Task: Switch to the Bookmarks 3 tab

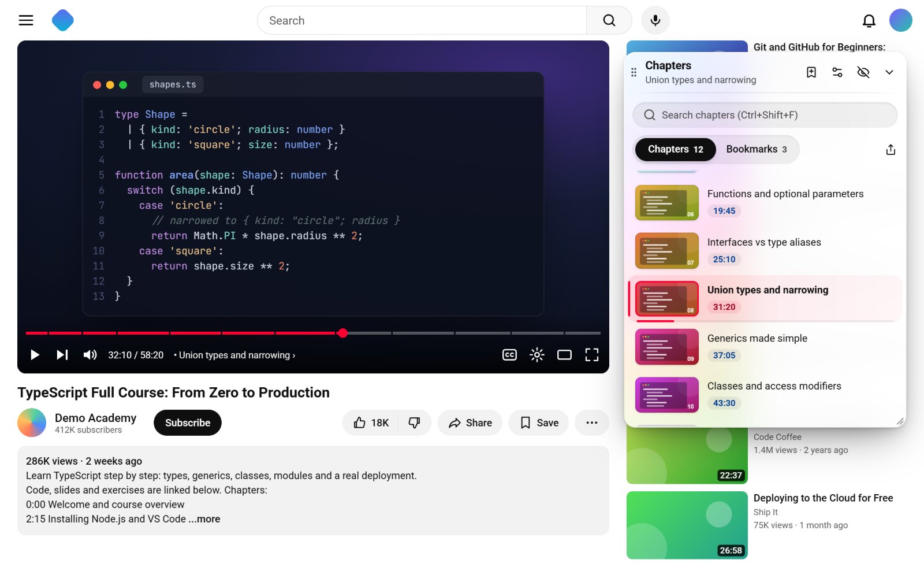Action: pos(757,149)
